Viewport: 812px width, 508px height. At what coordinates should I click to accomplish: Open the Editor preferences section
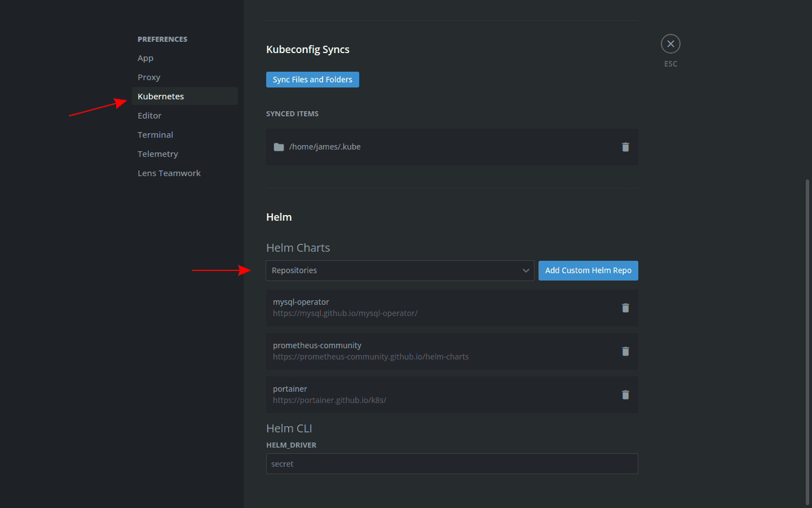tap(185, 116)
